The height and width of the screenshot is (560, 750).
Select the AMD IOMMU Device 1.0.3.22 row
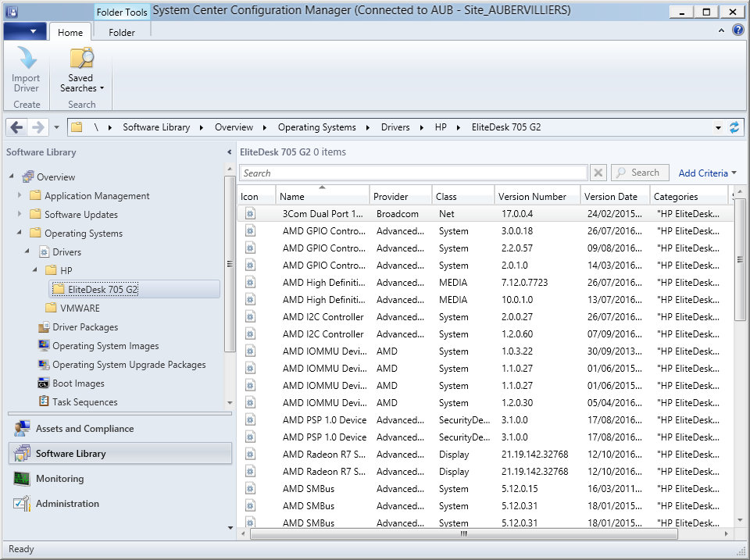(485, 351)
